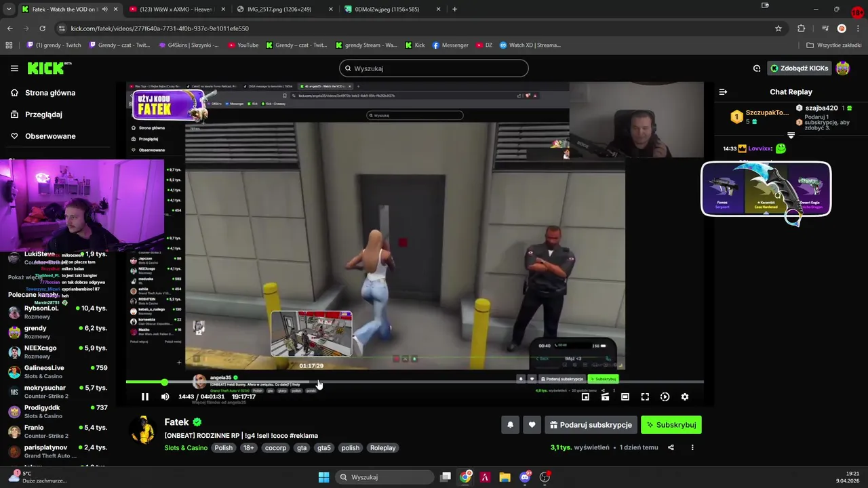Collapse the Chat Replay panel
This screenshot has width=868, height=488.
(723, 91)
